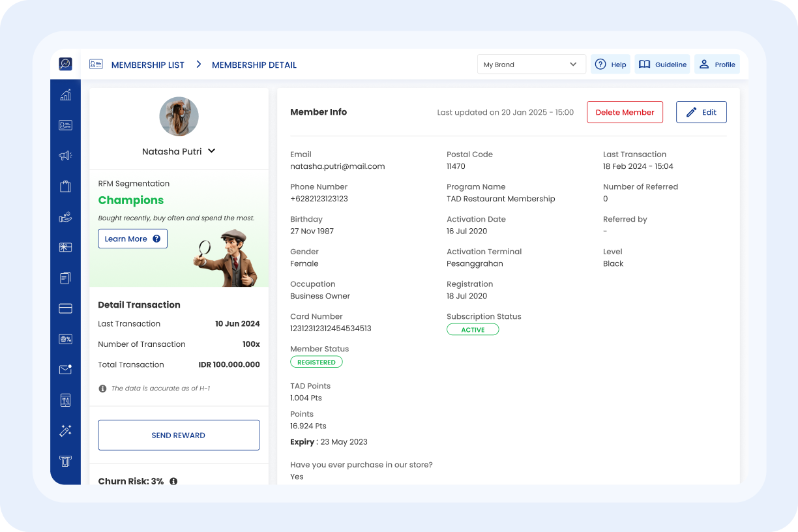
Task: Open the analytics bar chart sidebar icon
Action: pyautogui.click(x=65, y=95)
